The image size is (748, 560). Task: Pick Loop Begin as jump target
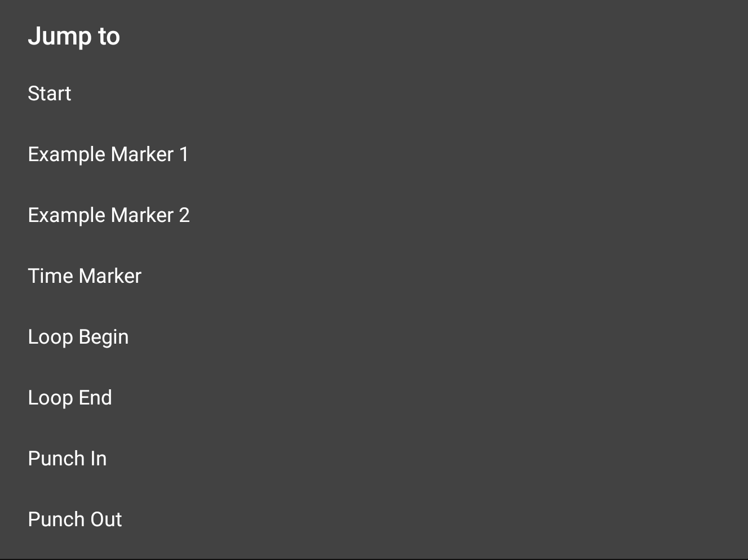78,337
